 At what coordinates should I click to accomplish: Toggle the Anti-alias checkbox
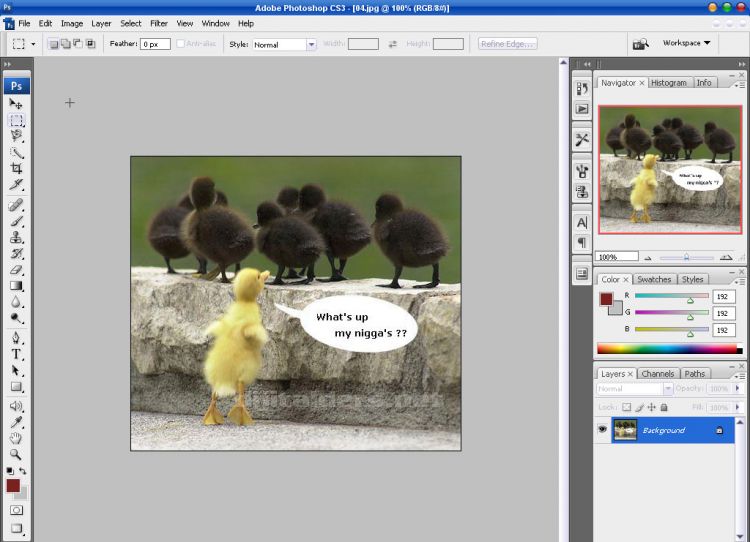pos(180,44)
